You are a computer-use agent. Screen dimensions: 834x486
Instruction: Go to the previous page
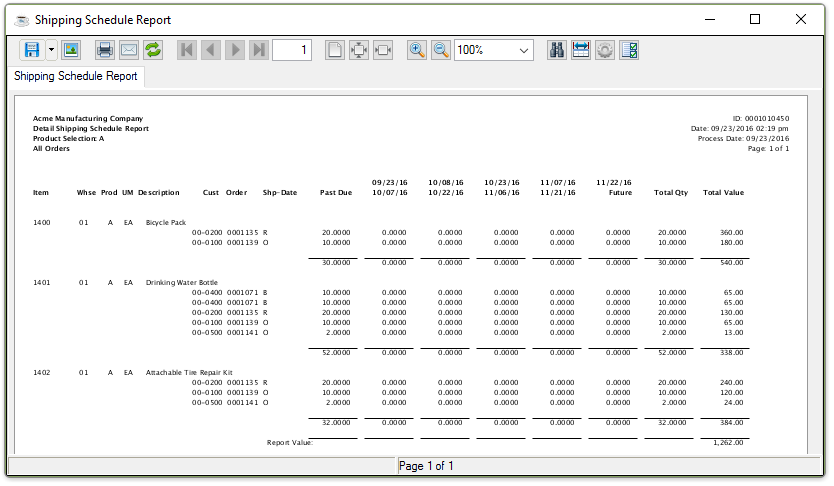click(211, 50)
